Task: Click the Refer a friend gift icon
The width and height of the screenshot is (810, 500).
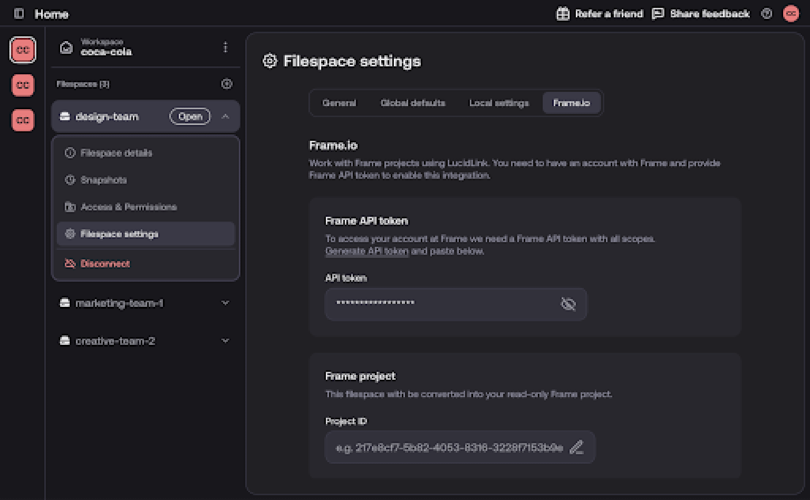Action: [563, 13]
